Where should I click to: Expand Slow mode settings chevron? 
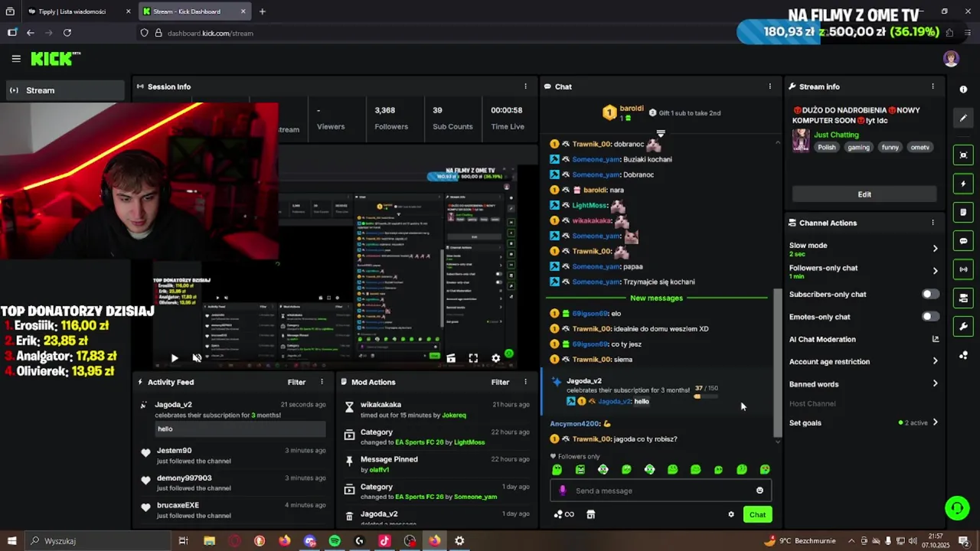point(935,248)
